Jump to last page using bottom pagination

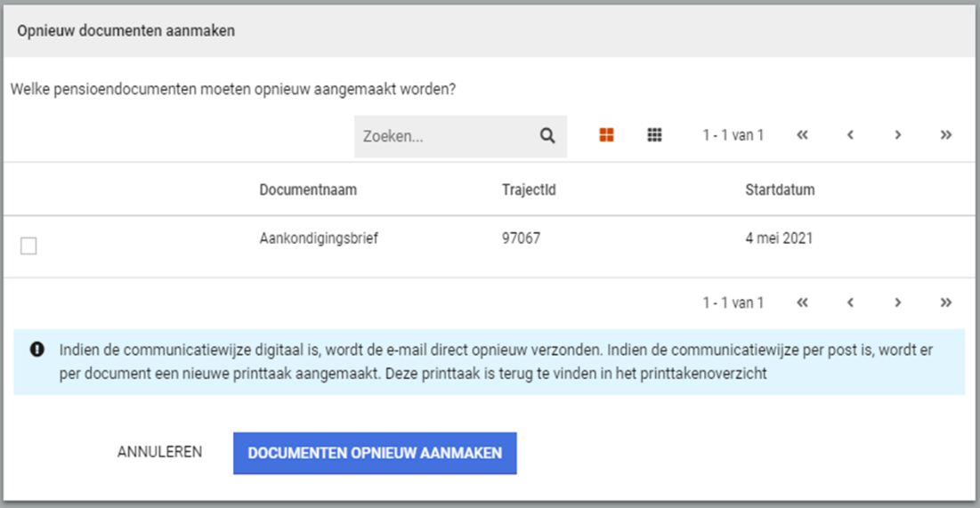(x=945, y=302)
